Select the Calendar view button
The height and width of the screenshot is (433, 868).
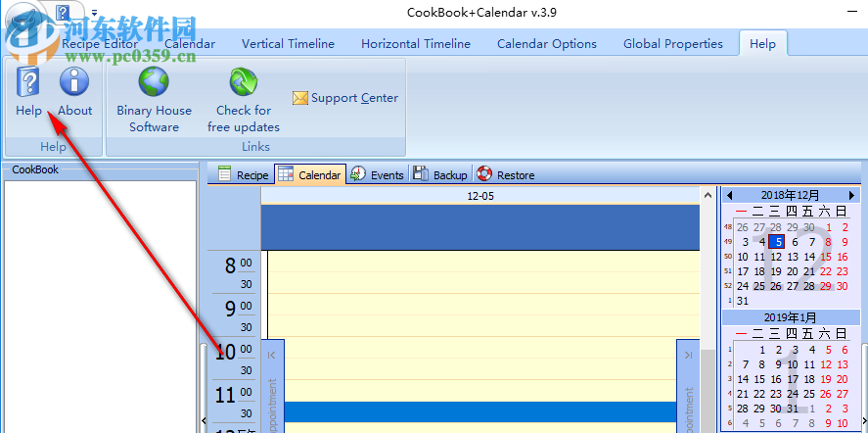[310, 174]
